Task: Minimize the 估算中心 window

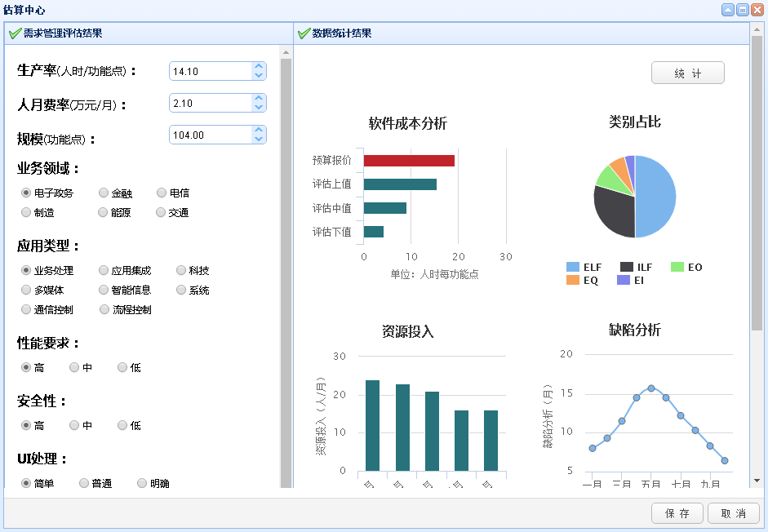Action: click(728, 10)
